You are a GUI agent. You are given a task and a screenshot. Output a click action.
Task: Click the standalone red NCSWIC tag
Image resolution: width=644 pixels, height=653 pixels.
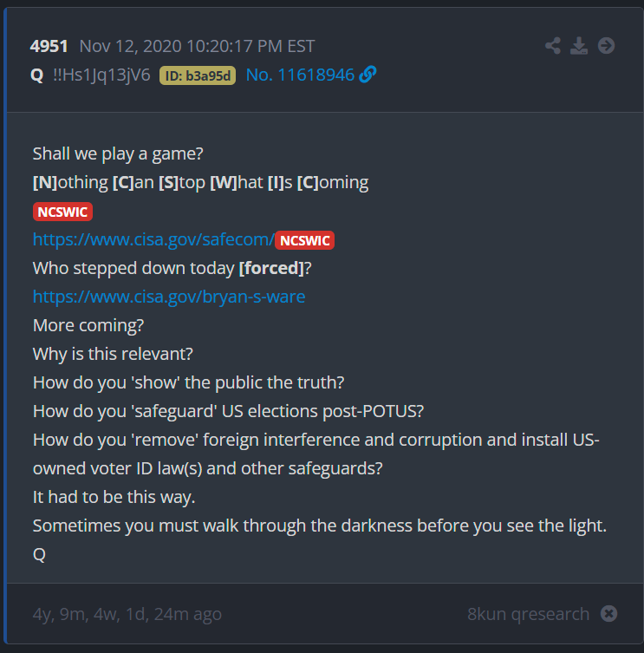tap(62, 212)
